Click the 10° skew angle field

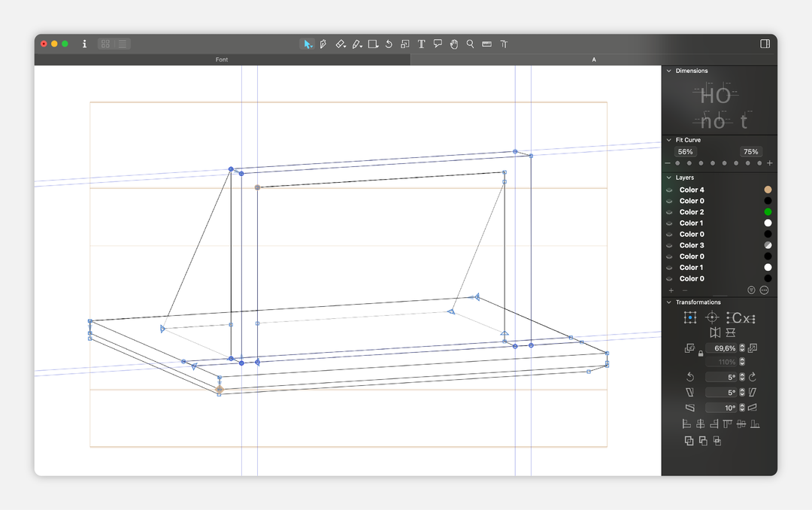tap(721, 408)
